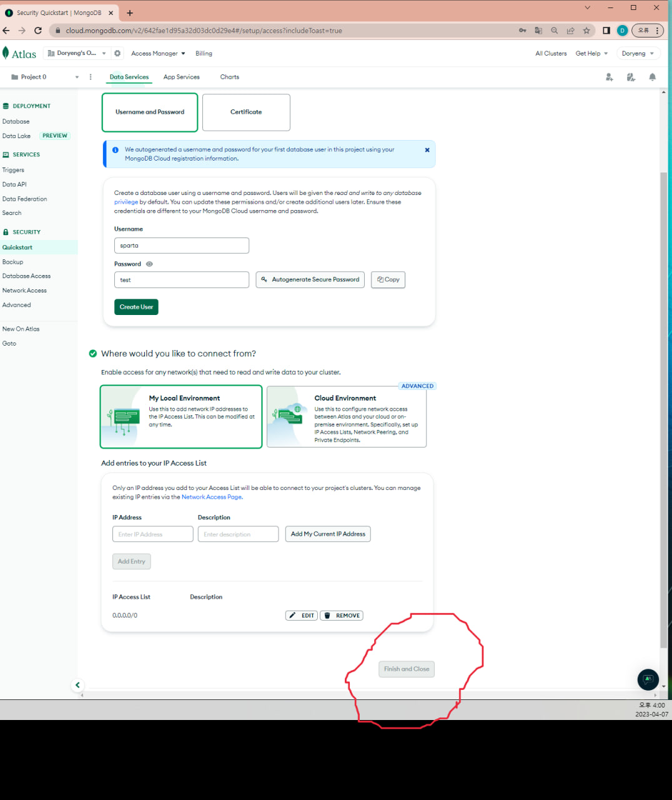Focus the Enter description field

[238, 534]
